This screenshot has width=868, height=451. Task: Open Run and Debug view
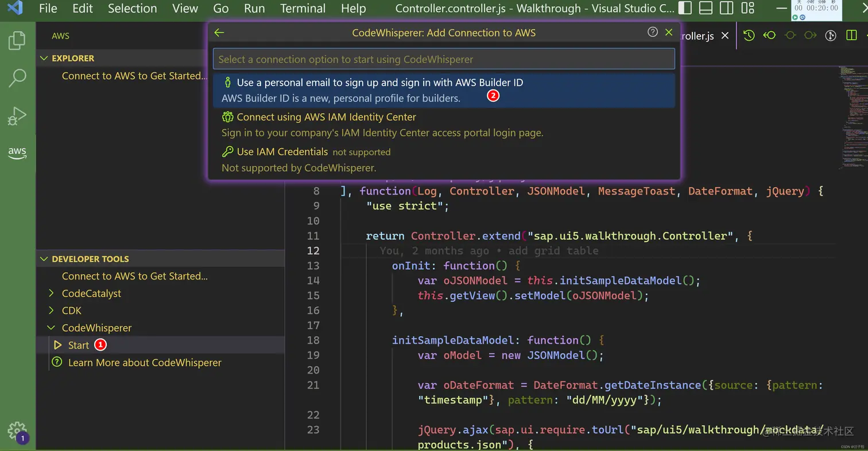coord(17,116)
